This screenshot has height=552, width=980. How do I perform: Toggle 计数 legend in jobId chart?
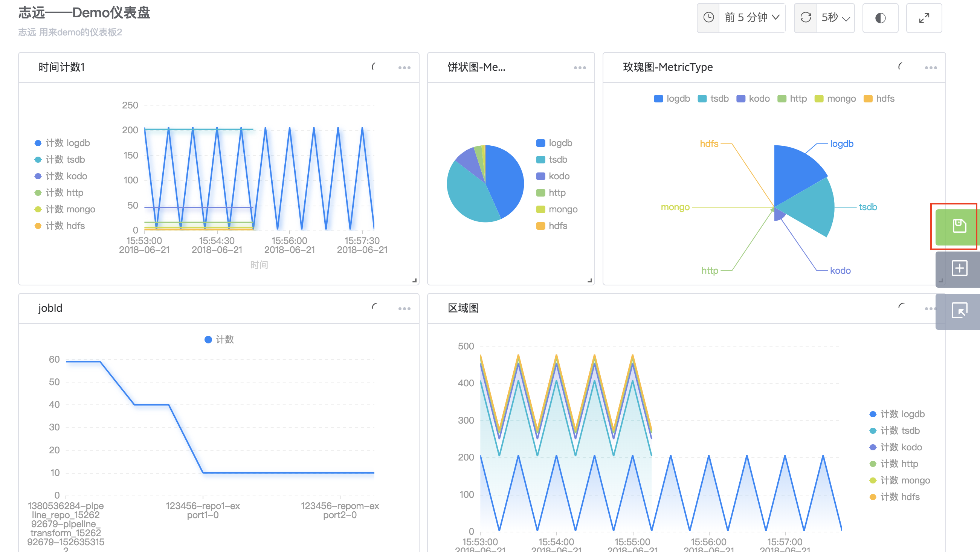(219, 340)
